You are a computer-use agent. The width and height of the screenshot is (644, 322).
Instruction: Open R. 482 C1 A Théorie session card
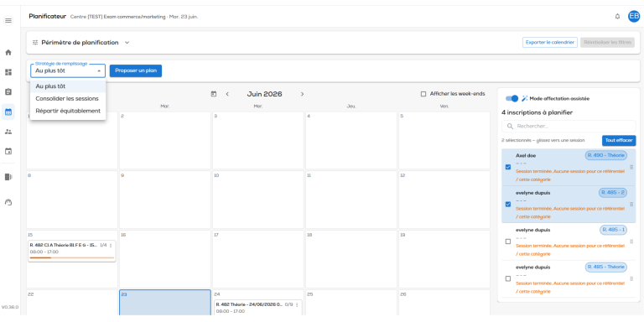72,251
